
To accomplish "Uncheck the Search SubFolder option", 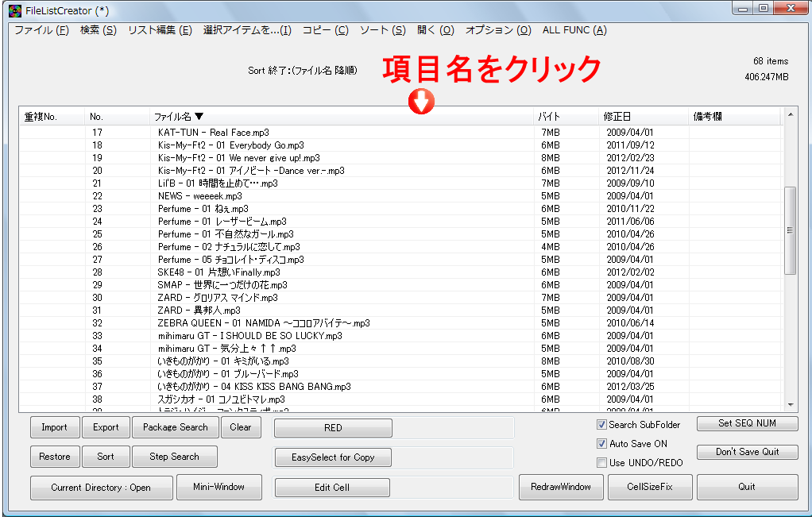I will click(602, 425).
